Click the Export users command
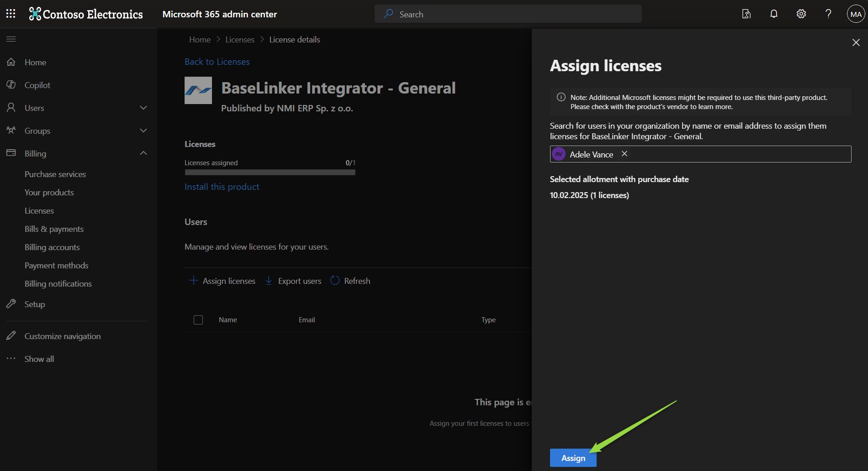The height and width of the screenshot is (471, 868). click(x=293, y=281)
